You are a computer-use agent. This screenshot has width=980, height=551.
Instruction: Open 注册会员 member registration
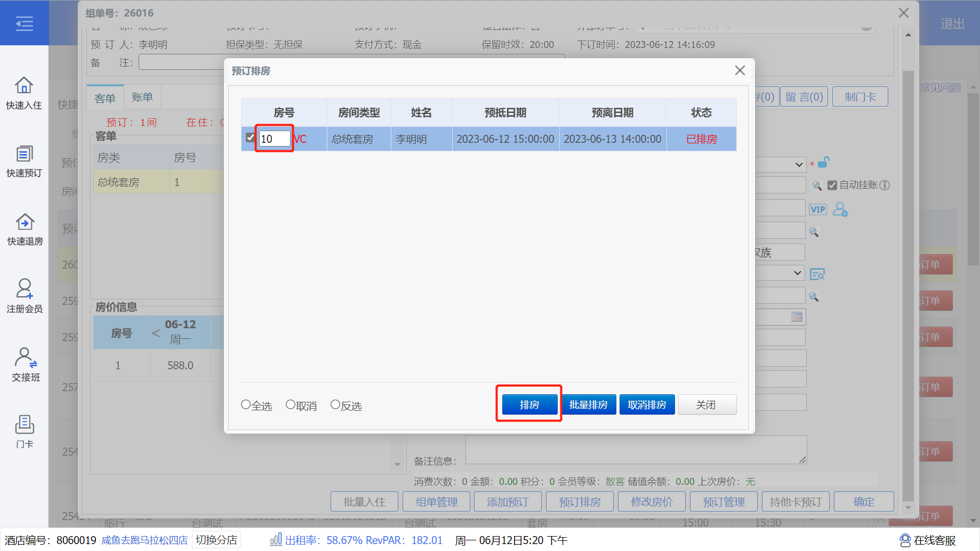[24, 296]
